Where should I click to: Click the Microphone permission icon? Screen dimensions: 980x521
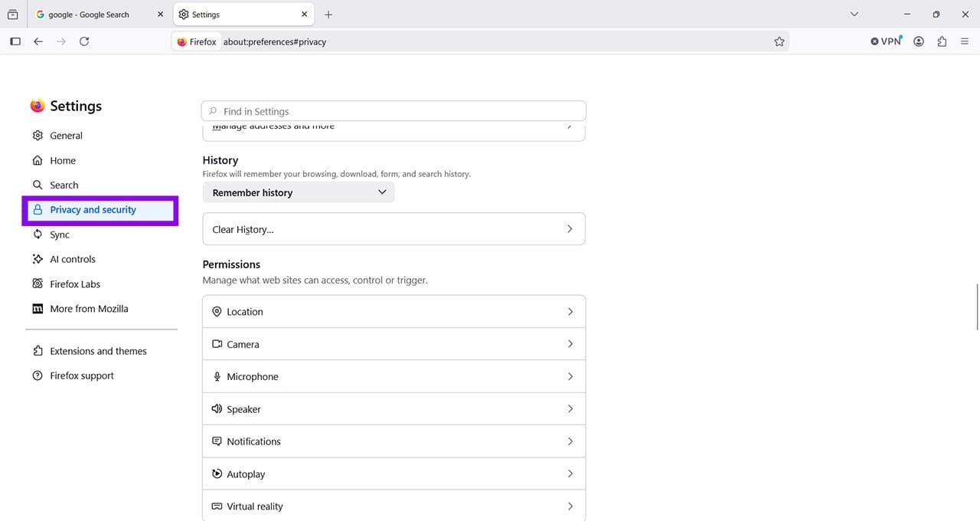point(217,377)
